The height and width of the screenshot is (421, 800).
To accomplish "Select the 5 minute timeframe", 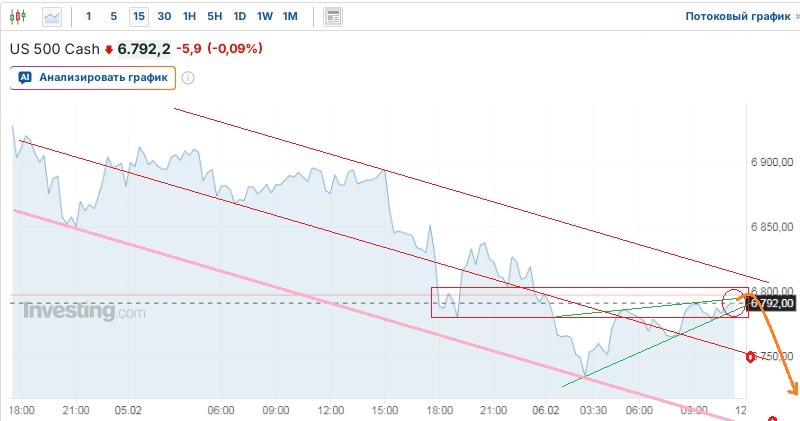I will [113, 17].
